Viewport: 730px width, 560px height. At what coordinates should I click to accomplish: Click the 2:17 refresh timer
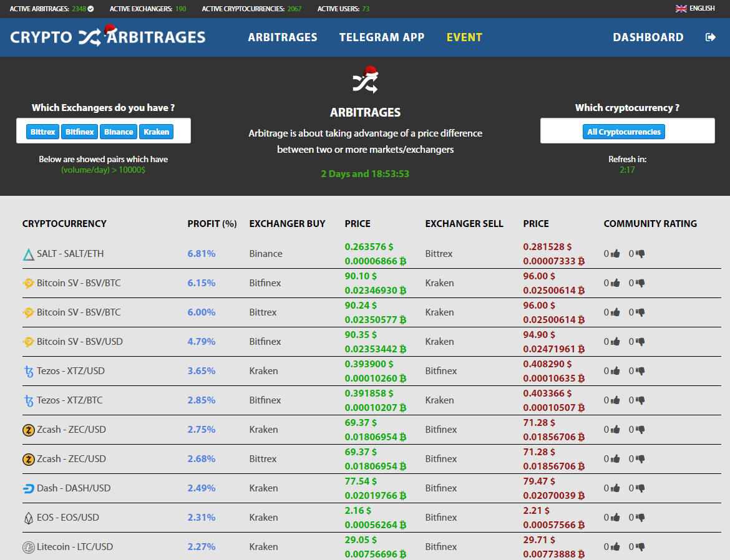point(627,170)
